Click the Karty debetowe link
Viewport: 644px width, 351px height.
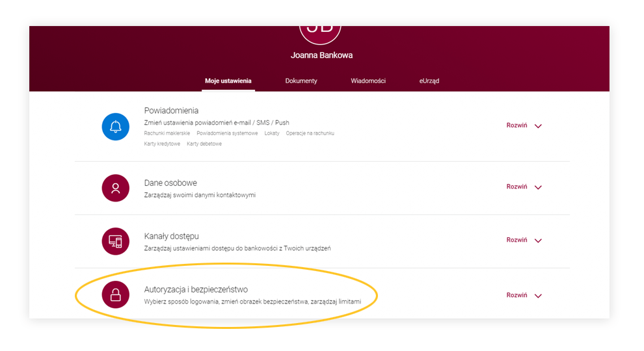(204, 144)
